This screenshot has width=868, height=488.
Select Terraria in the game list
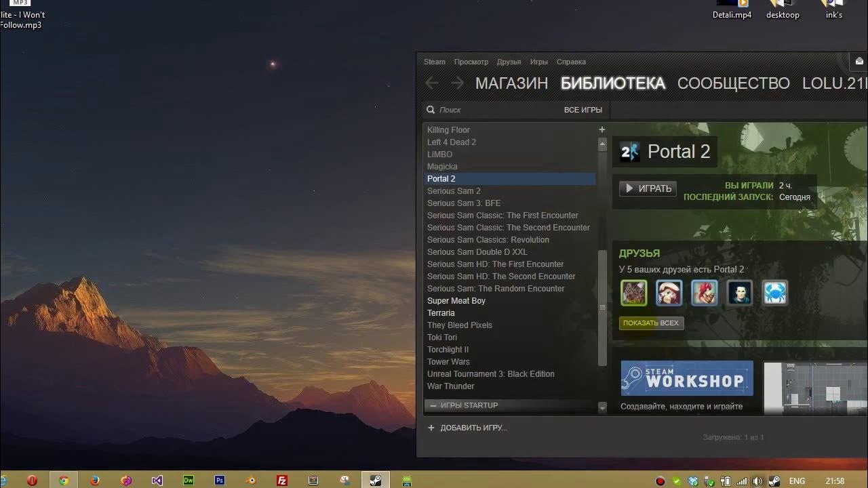(x=441, y=312)
